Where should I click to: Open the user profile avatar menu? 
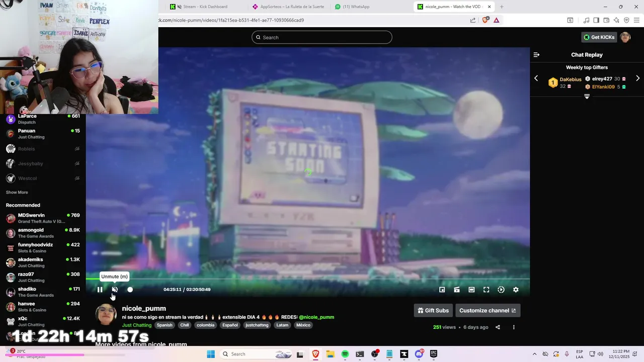click(625, 37)
